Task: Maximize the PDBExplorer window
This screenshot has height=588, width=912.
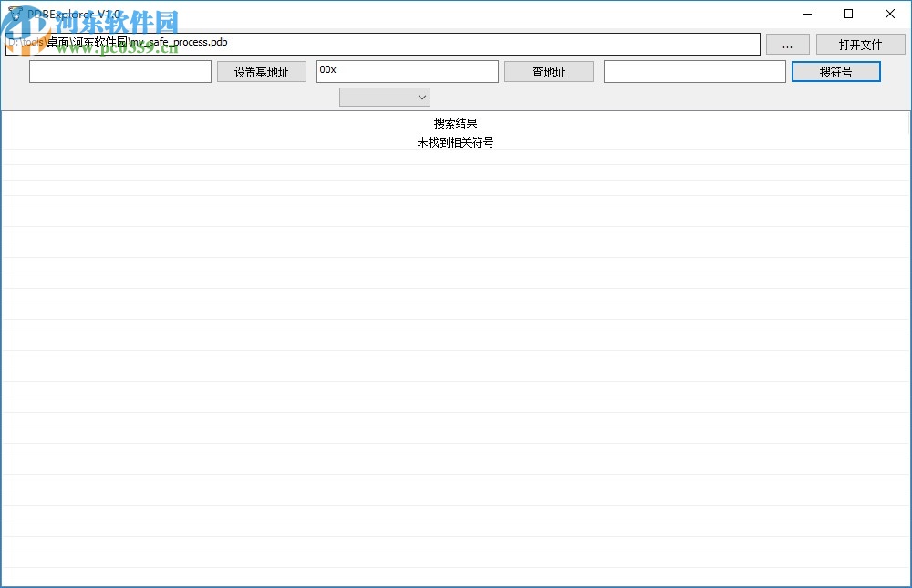Action: [x=847, y=14]
